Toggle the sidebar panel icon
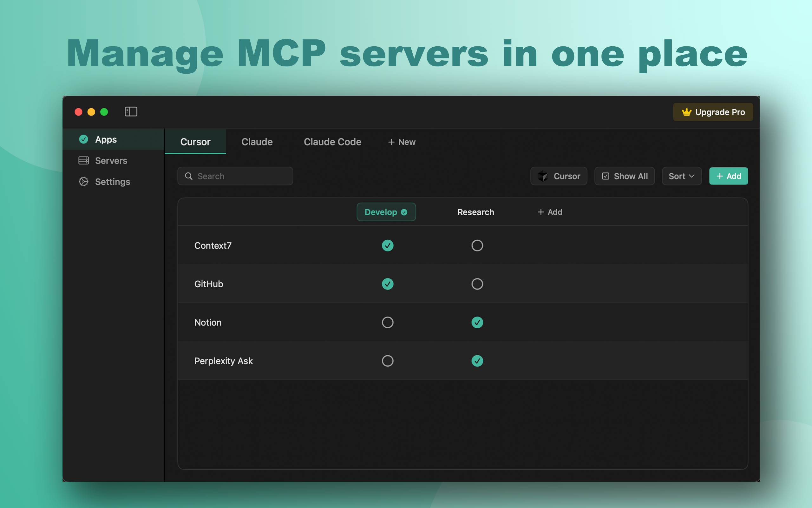Screen dimensions: 812x508 tap(131, 111)
